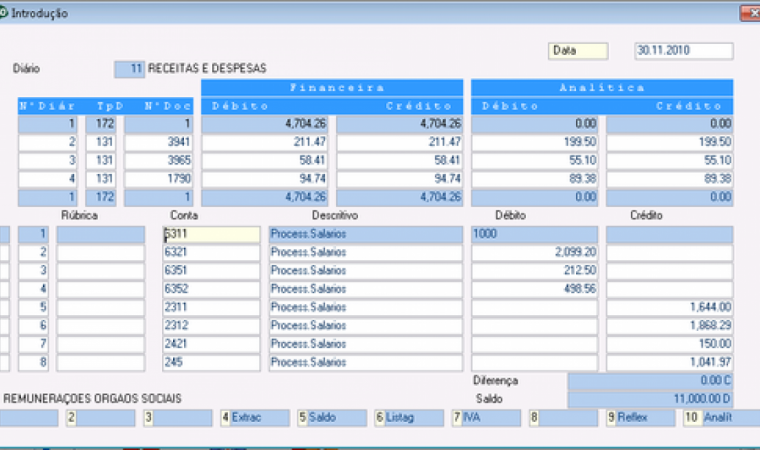Close the Introdução window
Viewport: 760px width, 450px height.
[751, 14]
